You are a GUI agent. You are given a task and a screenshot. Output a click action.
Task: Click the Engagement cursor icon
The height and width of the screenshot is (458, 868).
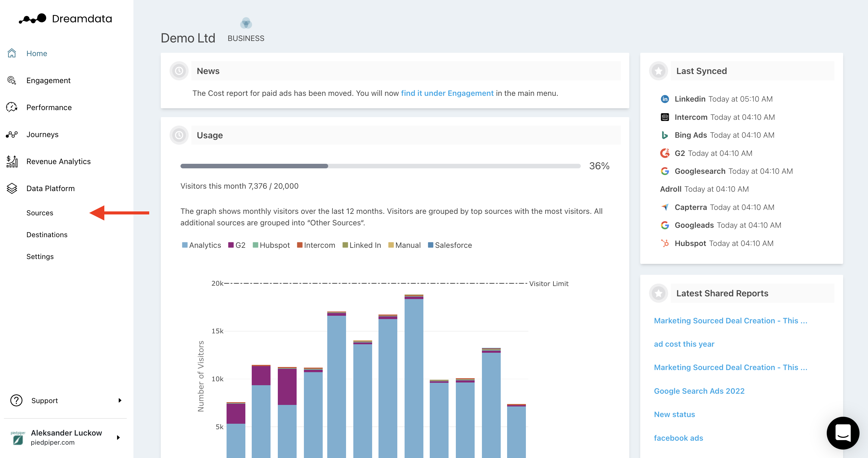click(x=12, y=80)
